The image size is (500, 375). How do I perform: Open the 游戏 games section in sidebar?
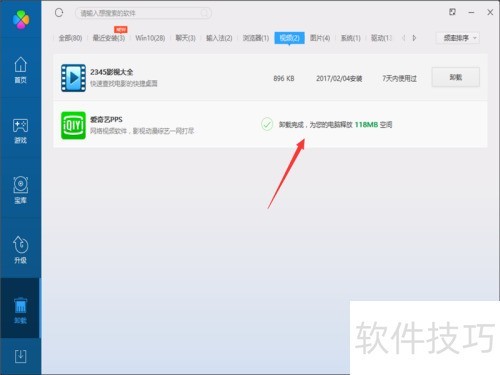click(x=20, y=131)
